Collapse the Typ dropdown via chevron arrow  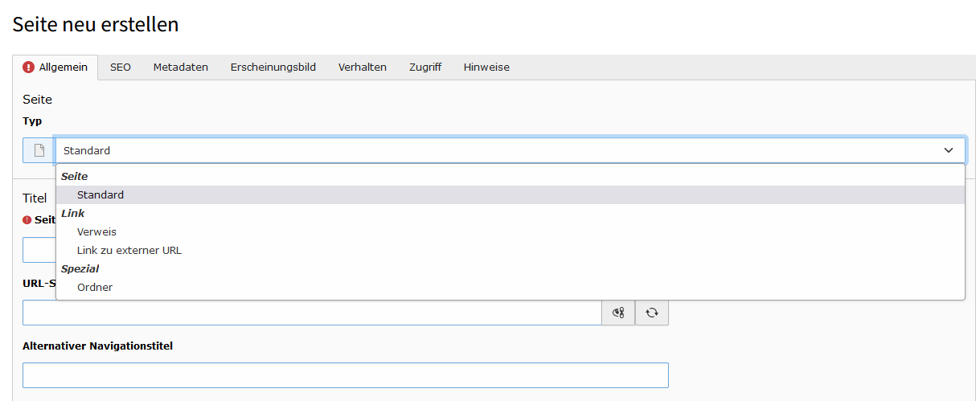pos(949,150)
